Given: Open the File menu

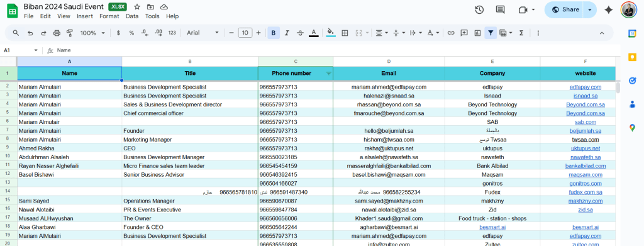Looking at the screenshot, I should coord(29,16).
